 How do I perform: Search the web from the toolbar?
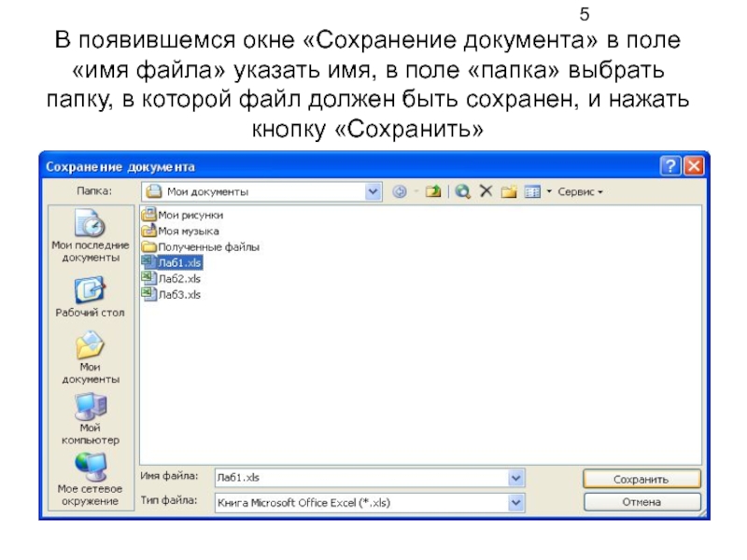(462, 191)
